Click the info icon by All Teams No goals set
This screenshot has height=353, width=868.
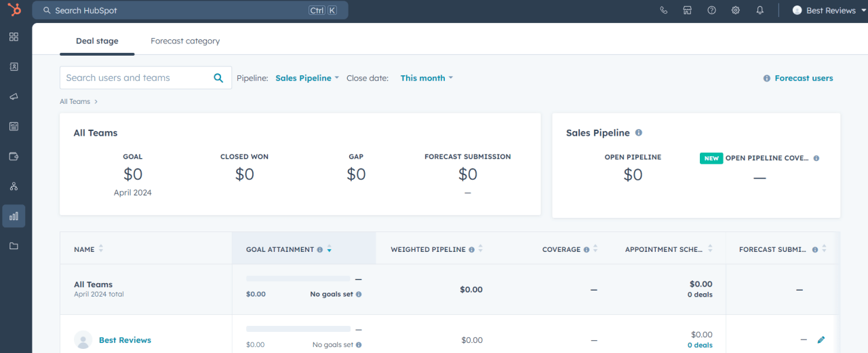pos(359,295)
